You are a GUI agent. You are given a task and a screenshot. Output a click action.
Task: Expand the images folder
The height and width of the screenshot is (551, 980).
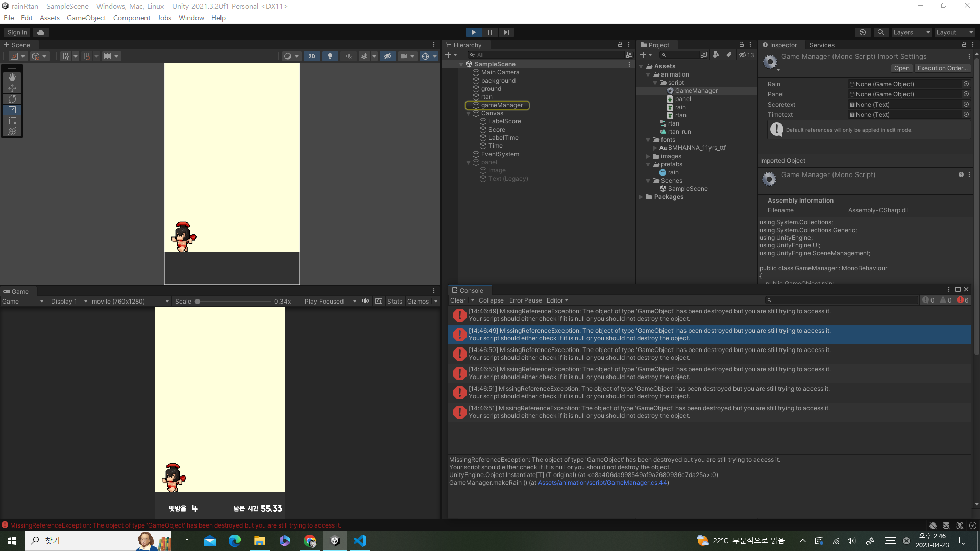pos(648,156)
